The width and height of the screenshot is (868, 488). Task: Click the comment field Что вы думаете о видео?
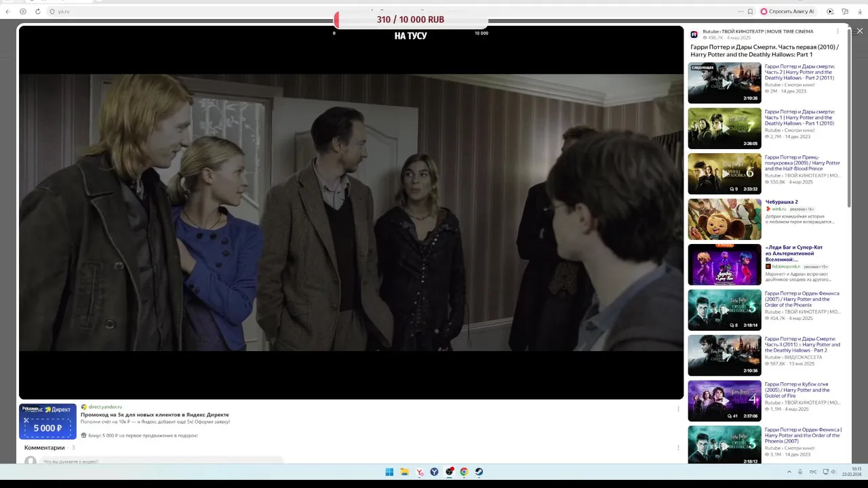(163, 461)
